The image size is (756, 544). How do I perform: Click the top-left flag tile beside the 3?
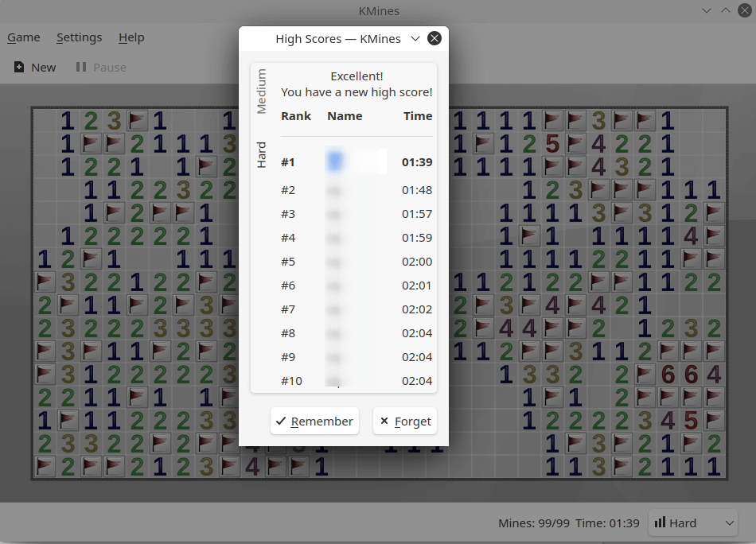(138, 120)
